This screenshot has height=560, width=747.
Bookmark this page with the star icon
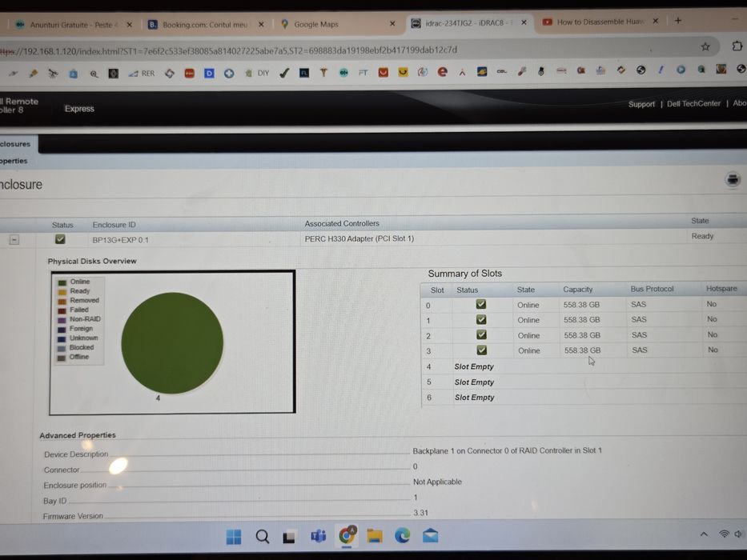(705, 46)
